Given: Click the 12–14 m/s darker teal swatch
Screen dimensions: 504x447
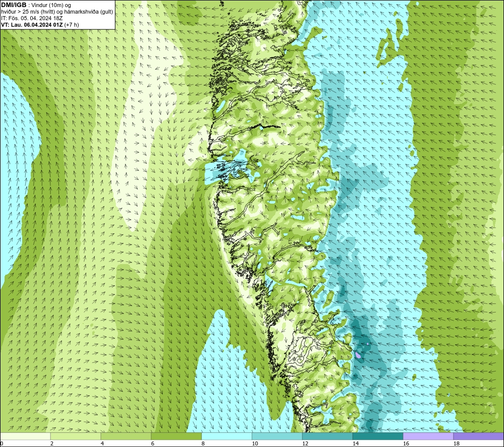Looking at the screenshot, I should [x=328, y=436].
